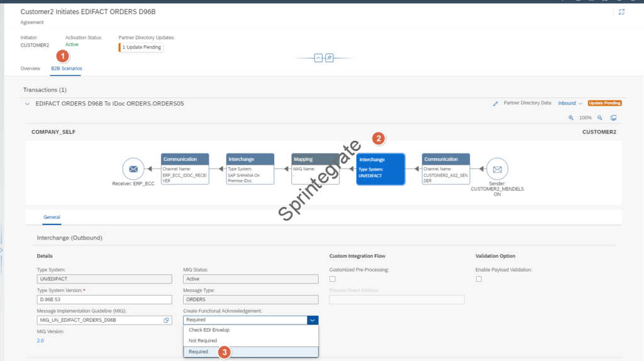Click the full screen toggle icon
644x361 pixels.
[x=622, y=12]
